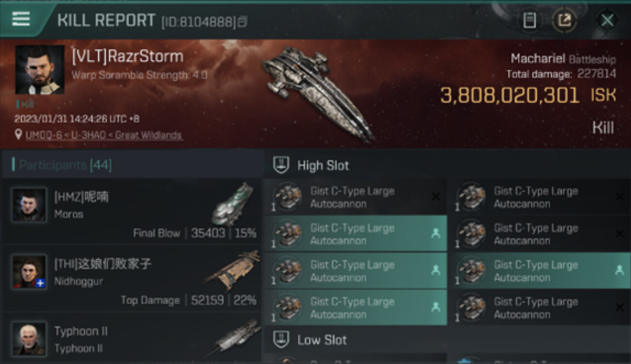Select the Nidhoggur participant portrait
Screen dimensions: 631x364
tap(29, 271)
